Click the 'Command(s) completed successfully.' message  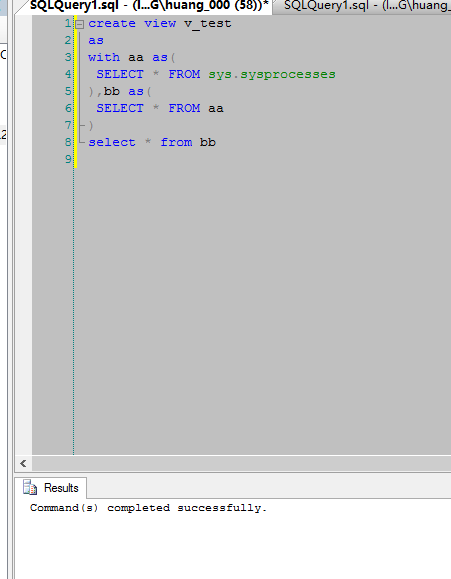(148, 508)
